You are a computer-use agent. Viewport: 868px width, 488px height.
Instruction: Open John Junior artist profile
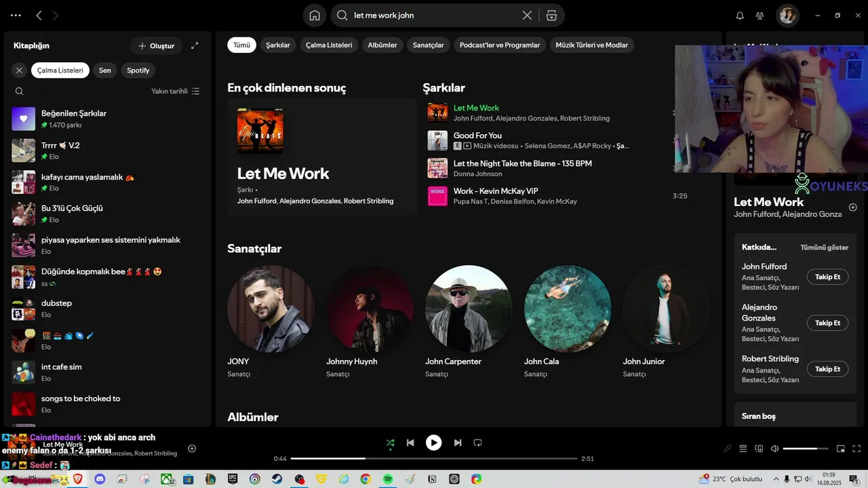[x=667, y=322]
